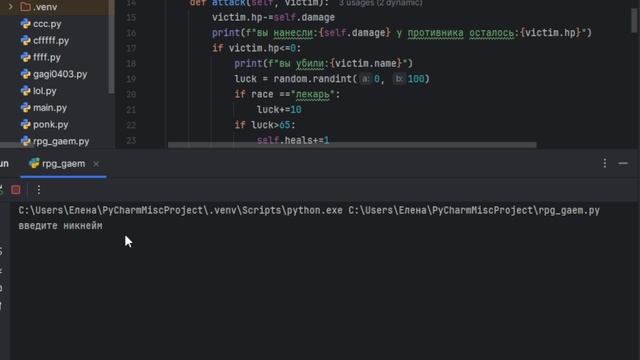Click Python icon next to lol.py

click(25, 91)
